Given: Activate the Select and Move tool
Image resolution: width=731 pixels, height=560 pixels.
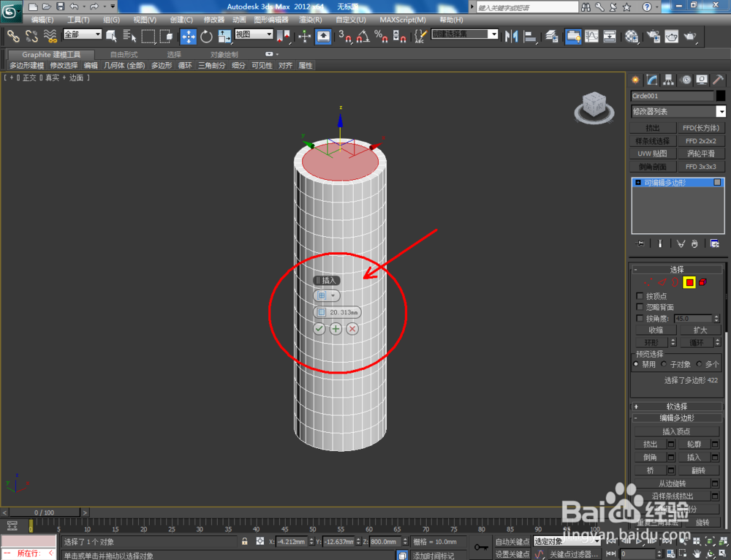Looking at the screenshot, I should pyautogui.click(x=189, y=36).
